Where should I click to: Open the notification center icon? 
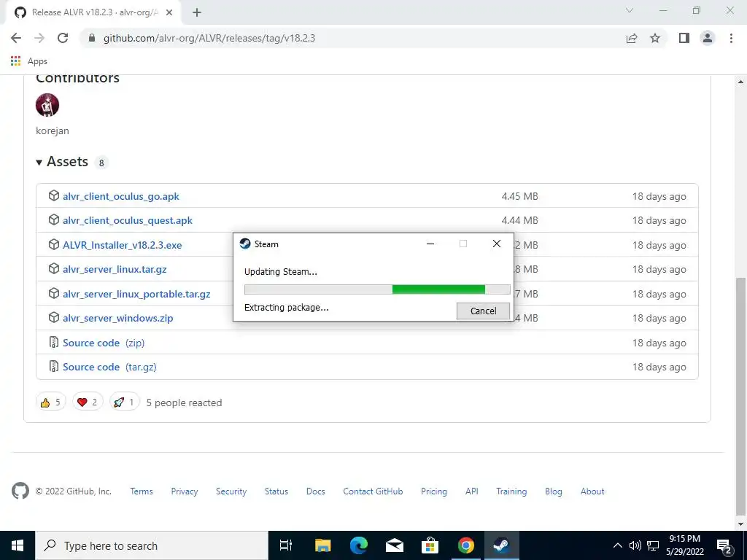tap(724, 547)
